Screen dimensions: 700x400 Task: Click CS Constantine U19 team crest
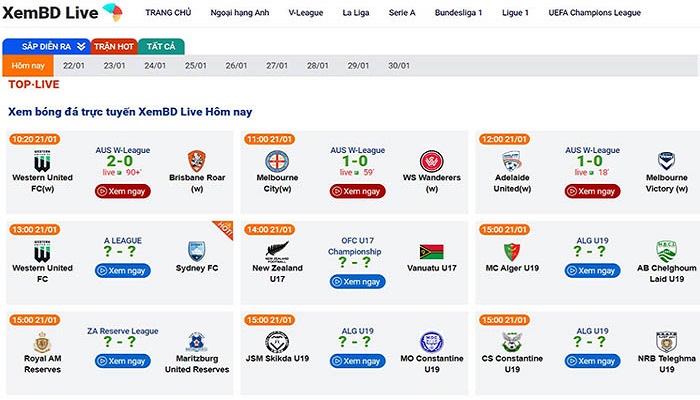coord(512,342)
